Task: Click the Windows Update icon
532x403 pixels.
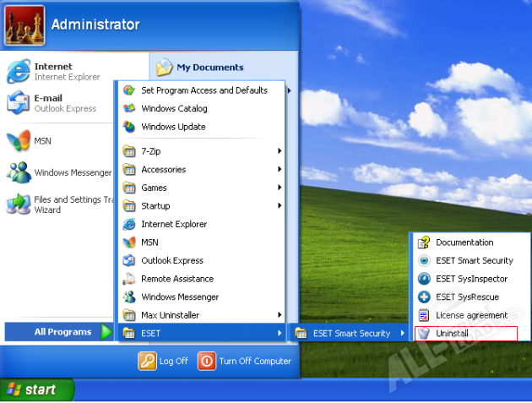Action: pyautogui.click(x=129, y=127)
